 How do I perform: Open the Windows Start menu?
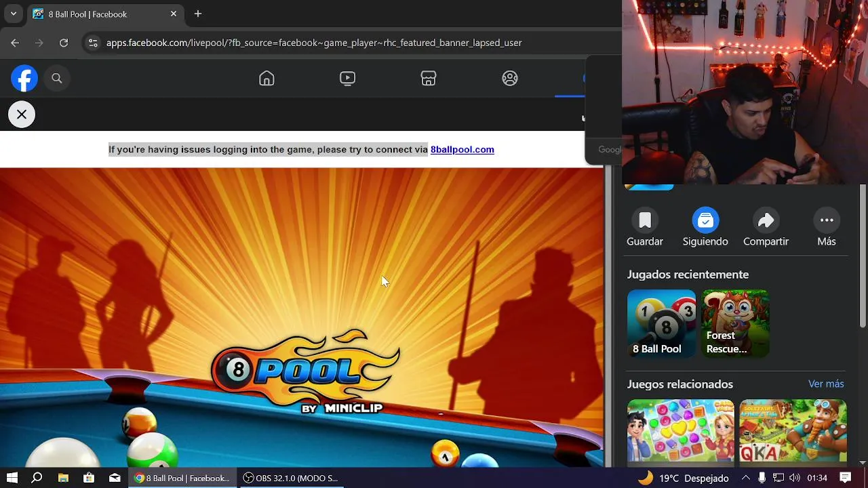point(12,478)
